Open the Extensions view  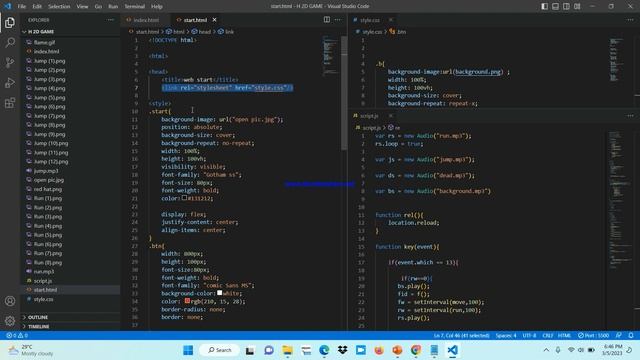pyautogui.click(x=10, y=102)
